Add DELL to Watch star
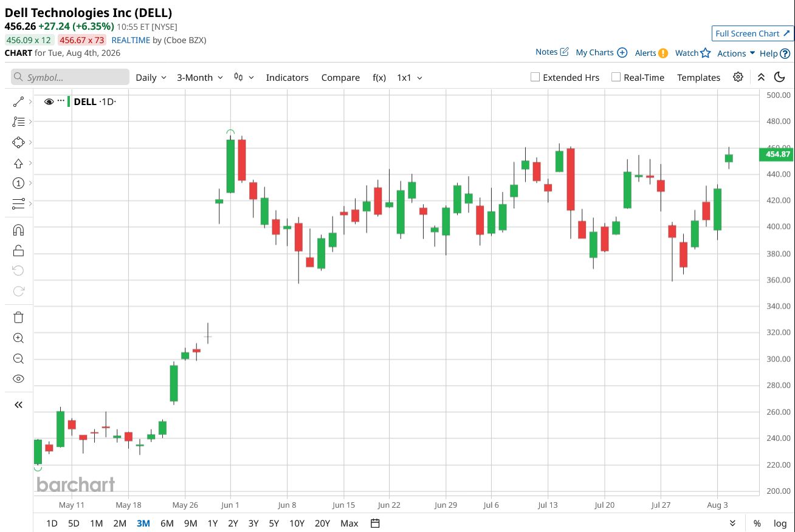Viewport: 795px width, 532px height. coord(706,53)
